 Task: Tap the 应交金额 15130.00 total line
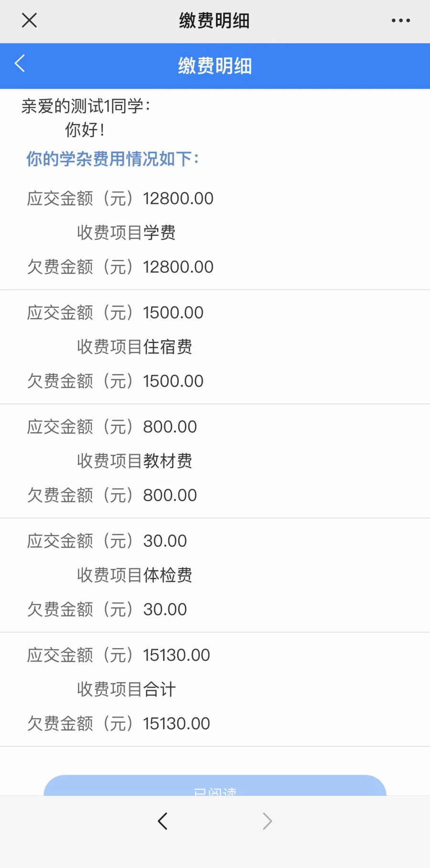[x=118, y=655]
